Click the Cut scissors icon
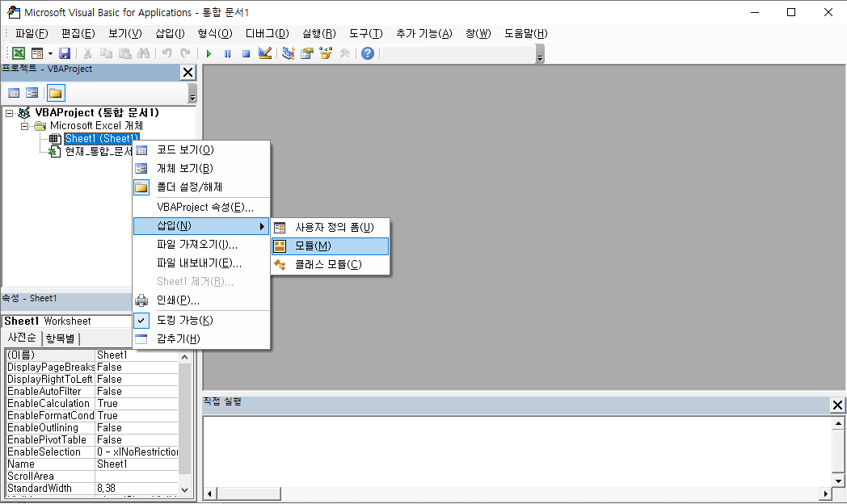 pyautogui.click(x=87, y=53)
